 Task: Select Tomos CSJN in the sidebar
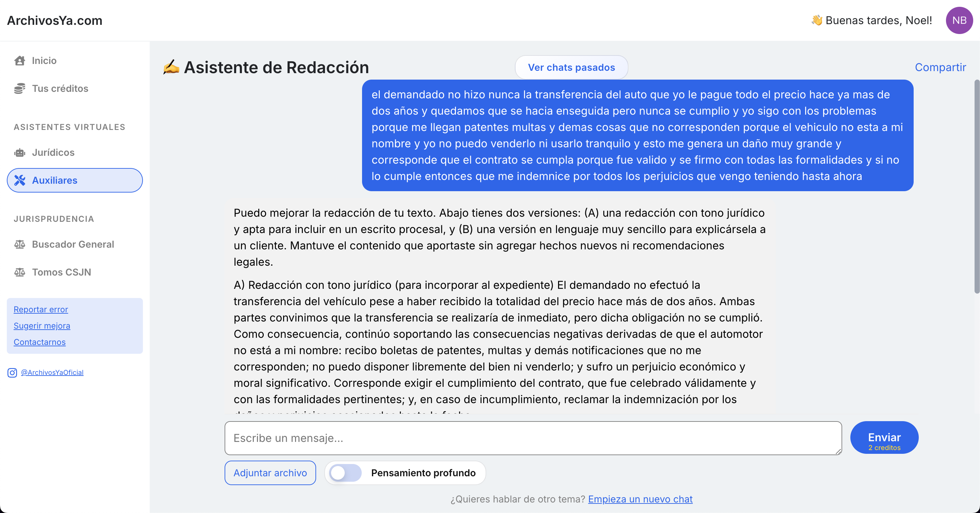coord(62,272)
